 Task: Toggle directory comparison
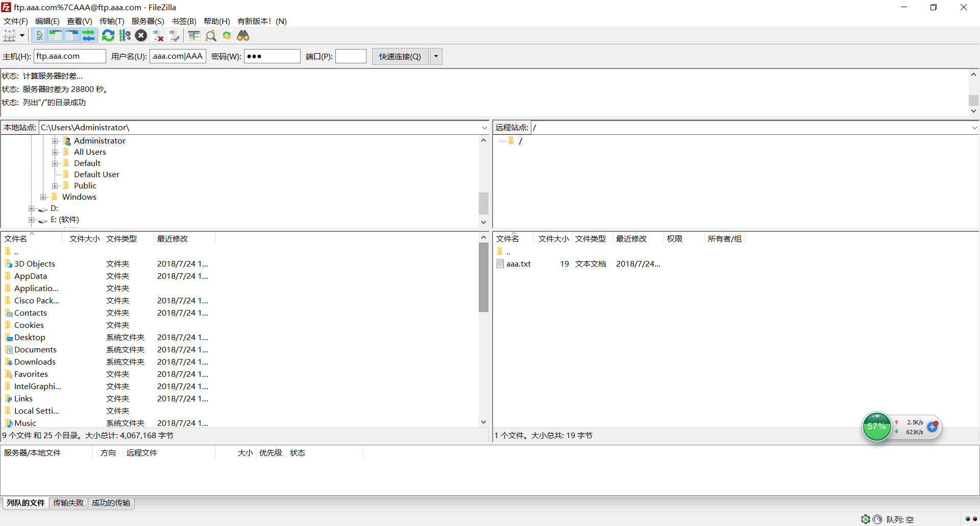[210, 35]
